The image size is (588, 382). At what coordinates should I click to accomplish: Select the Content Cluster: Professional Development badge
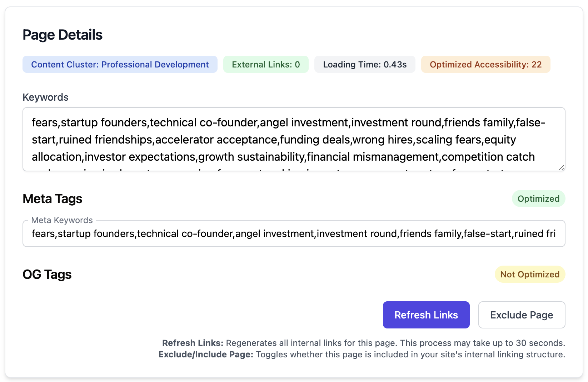point(120,65)
